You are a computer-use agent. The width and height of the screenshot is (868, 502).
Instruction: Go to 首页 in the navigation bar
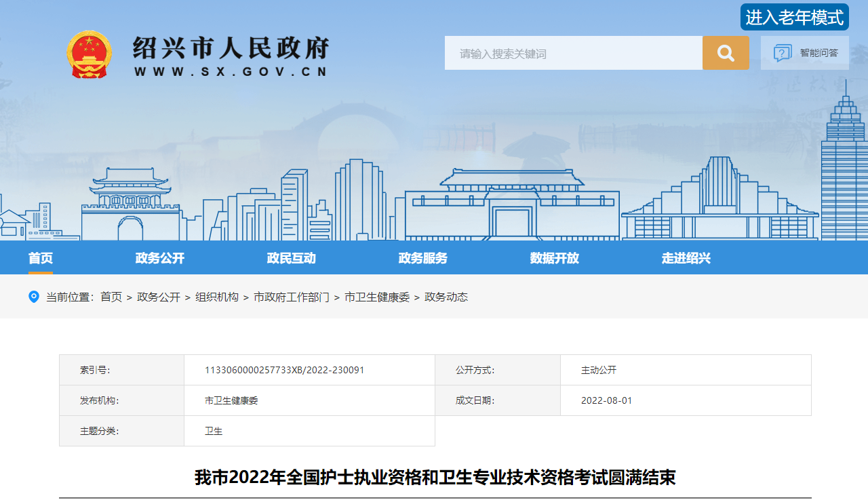pyautogui.click(x=41, y=258)
